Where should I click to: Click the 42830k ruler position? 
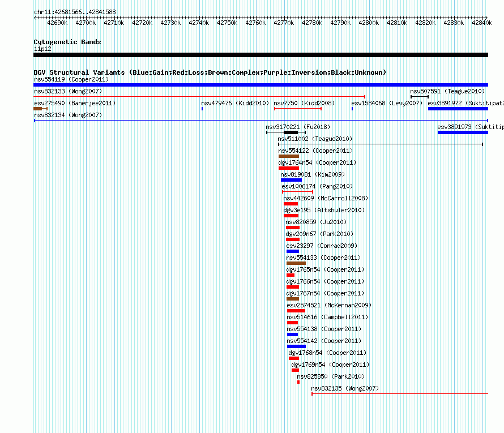[x=454, y=23]
